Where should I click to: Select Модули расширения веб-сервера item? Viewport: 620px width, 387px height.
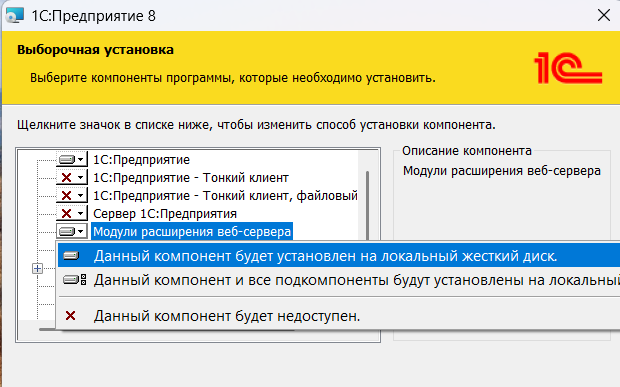(x=192, y=231)
